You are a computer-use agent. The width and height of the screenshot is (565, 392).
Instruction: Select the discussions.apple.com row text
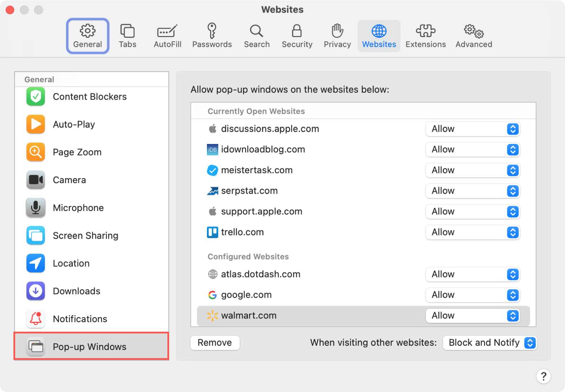[x=270, y=129]
